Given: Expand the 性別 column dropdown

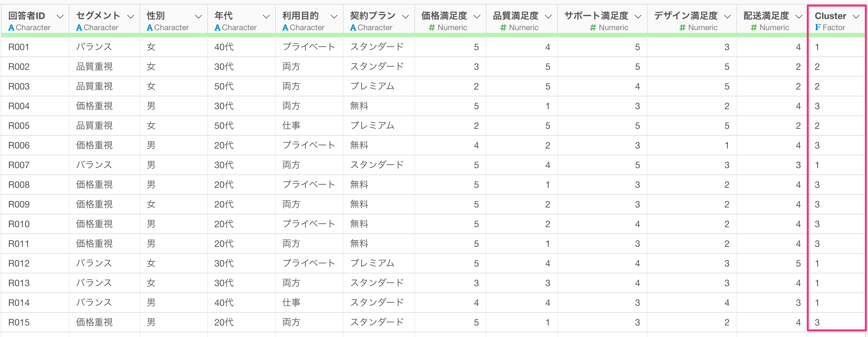Looking at the screenshot, I should tap(198, 16).
